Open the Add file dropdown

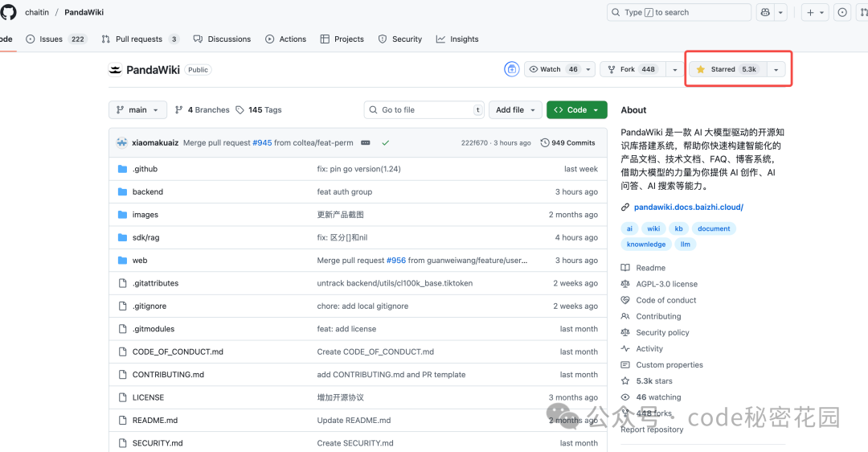pos(515,109)
